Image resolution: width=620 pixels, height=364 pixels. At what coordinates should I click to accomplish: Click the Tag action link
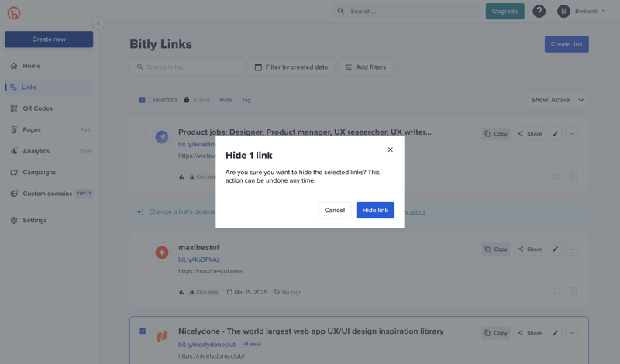coord(246,100)
